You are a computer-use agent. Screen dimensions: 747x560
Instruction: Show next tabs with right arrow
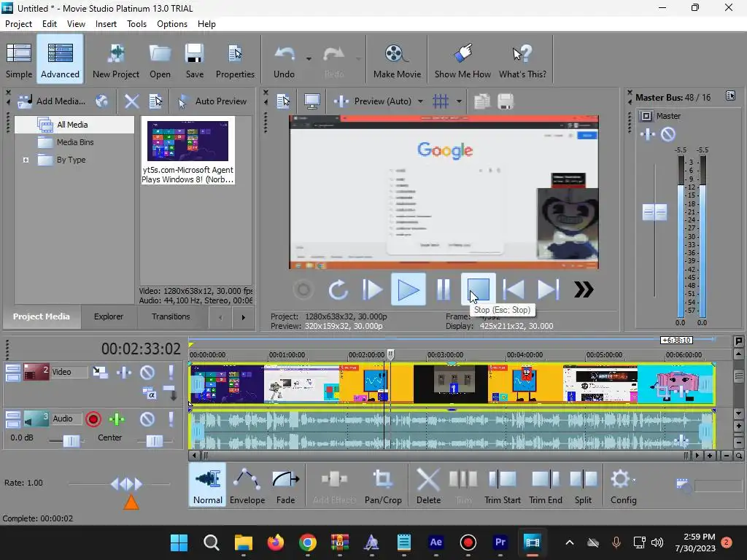pyautogui.click(x=244, y=317)
